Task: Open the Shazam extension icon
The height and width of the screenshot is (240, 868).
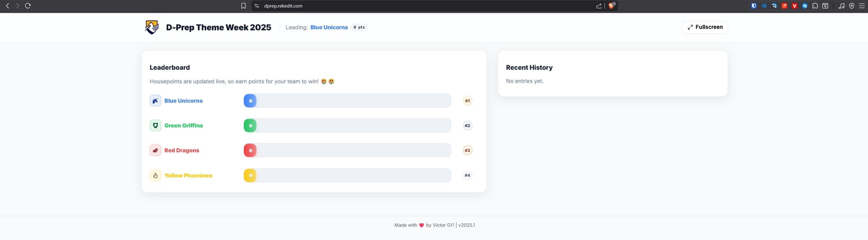Action: 805,6
